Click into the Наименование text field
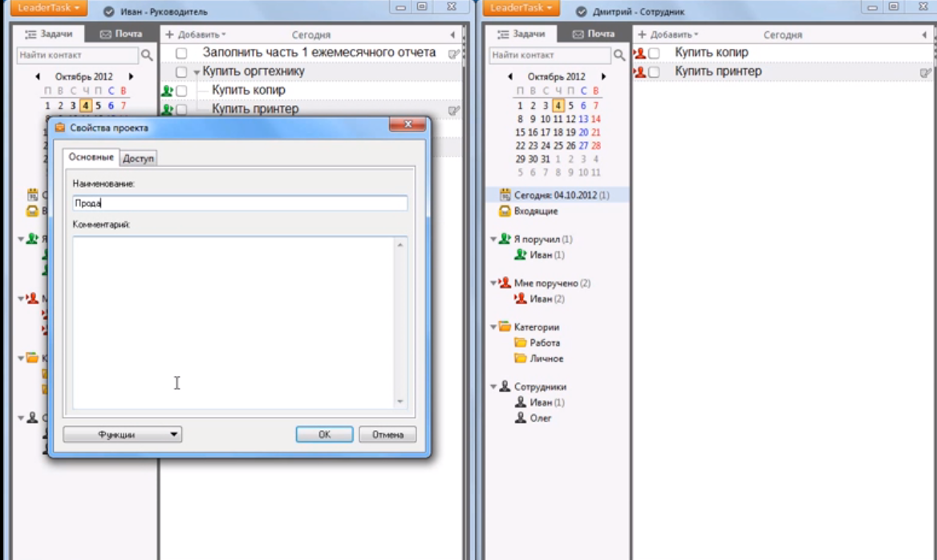This screenshot has width=937, height=560. 239,204
